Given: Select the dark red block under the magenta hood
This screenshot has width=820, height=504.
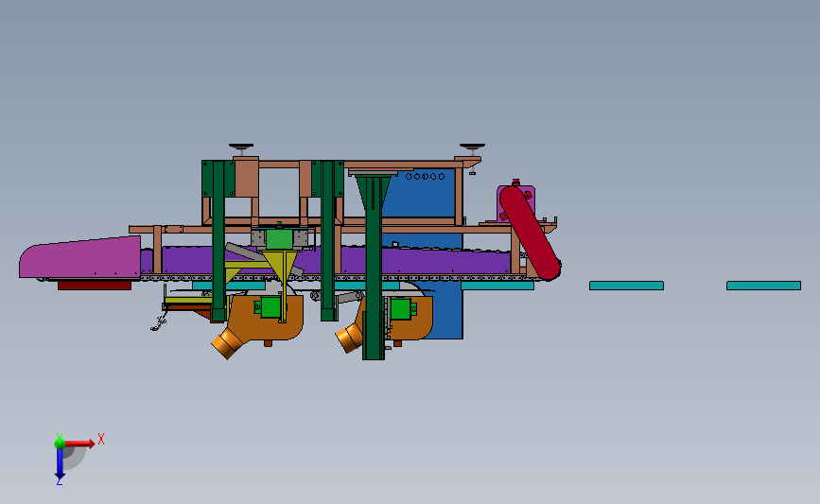Looking at the screenshot, I should [x=95, y=285].
